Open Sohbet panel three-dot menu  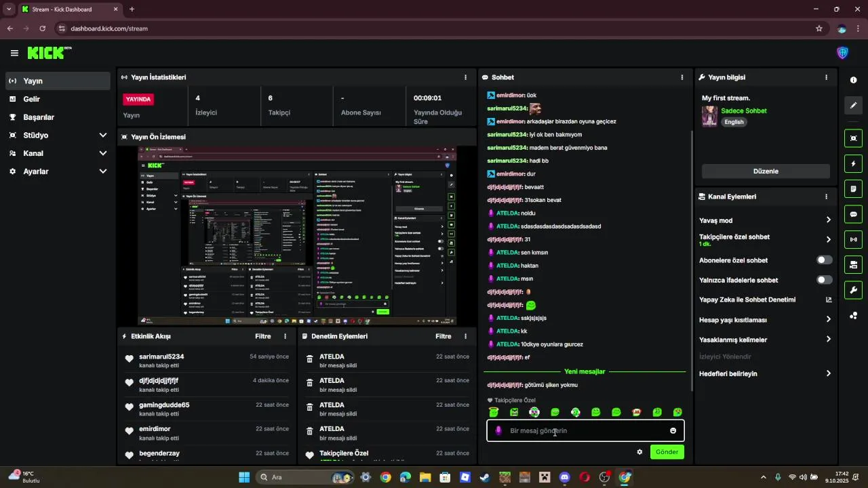682,78
